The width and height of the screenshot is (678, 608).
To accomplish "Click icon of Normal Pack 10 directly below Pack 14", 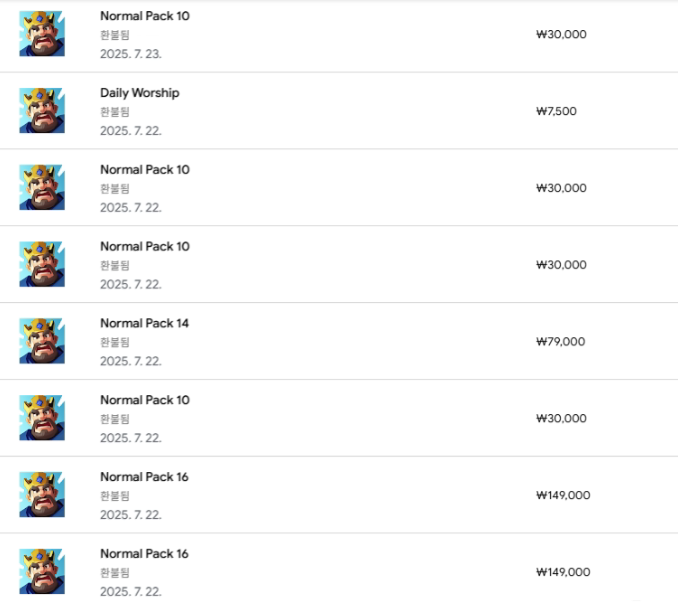I will tap(42, 418).
